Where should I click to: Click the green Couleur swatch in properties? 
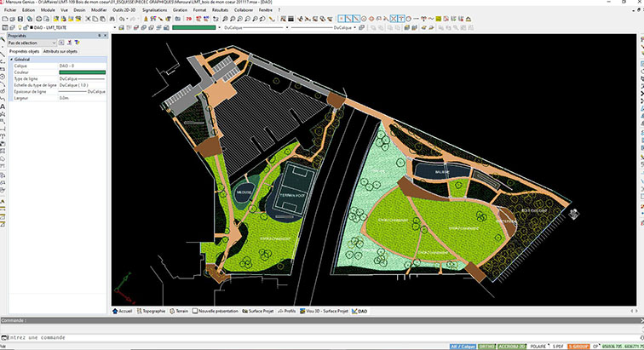click(x=82, y=72)
